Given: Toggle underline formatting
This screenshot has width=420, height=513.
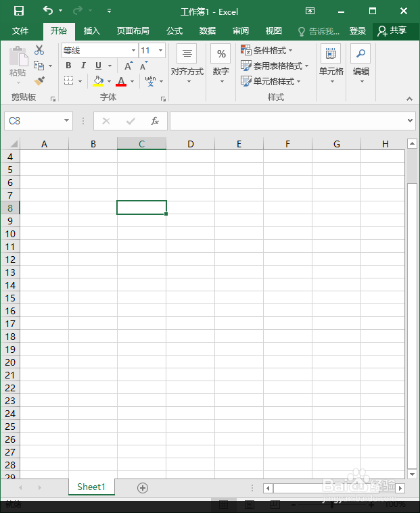Looking at the screenshot, I should (98, 66).
